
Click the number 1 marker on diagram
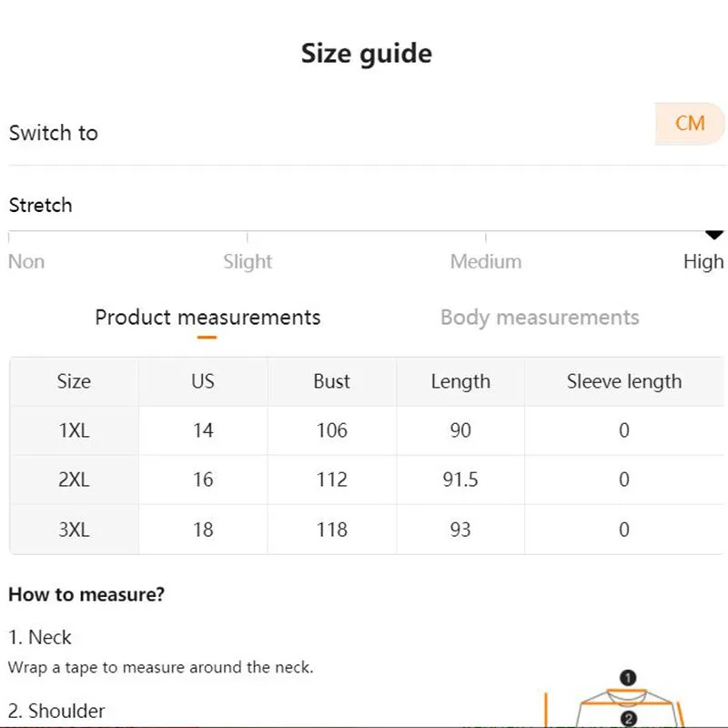tap(628, 678)
